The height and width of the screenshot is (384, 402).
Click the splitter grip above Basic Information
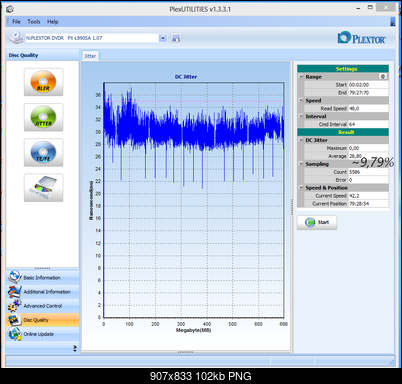coord(42,268)
